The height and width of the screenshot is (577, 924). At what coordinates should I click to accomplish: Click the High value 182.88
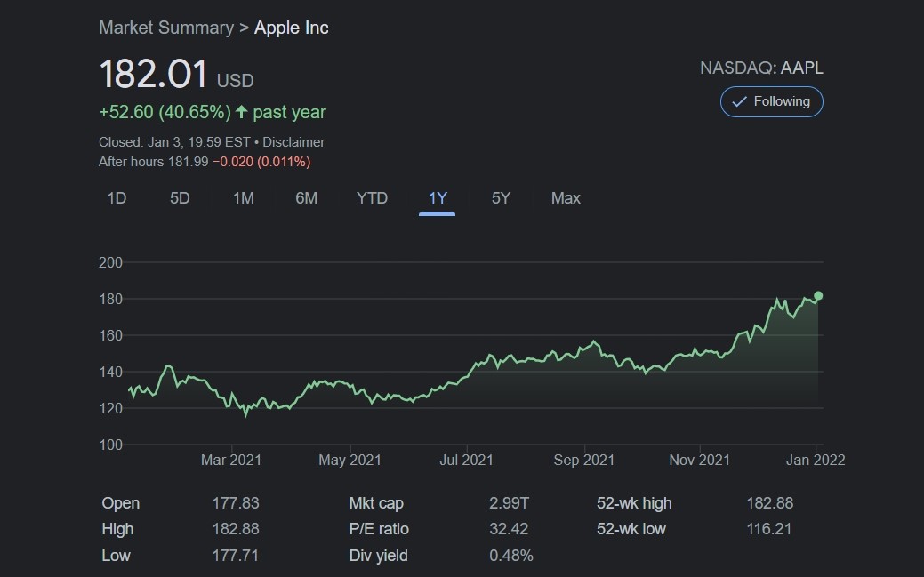point(236,529)
